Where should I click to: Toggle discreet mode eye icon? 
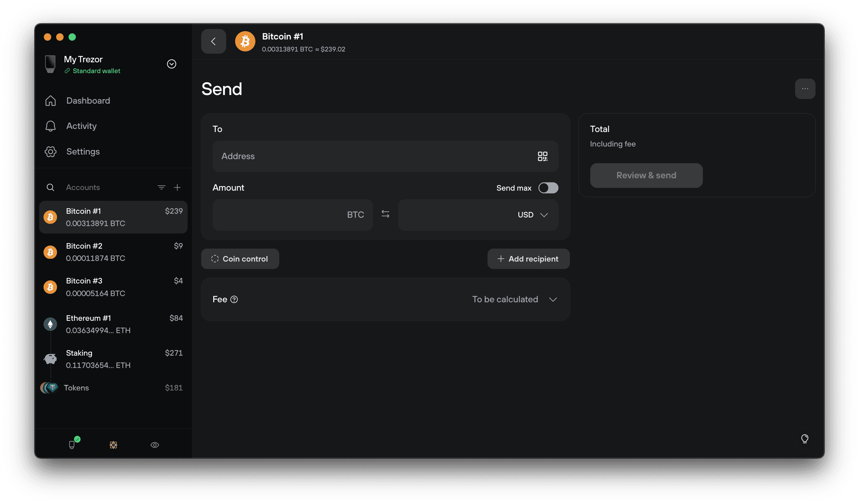pyautogui.click(x=155, y=445)
